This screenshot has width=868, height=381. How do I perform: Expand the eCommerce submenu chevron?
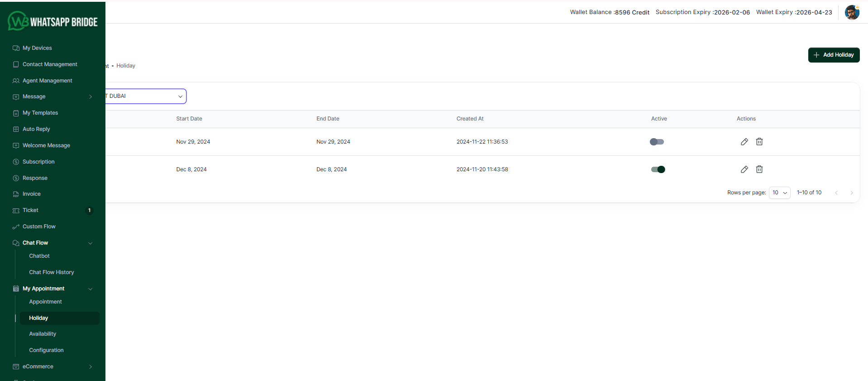91,367
